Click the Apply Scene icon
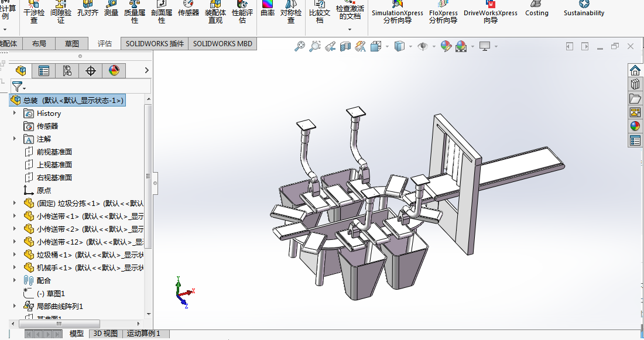The height and width of the screenshot is (340, 644). click(461, 46)
